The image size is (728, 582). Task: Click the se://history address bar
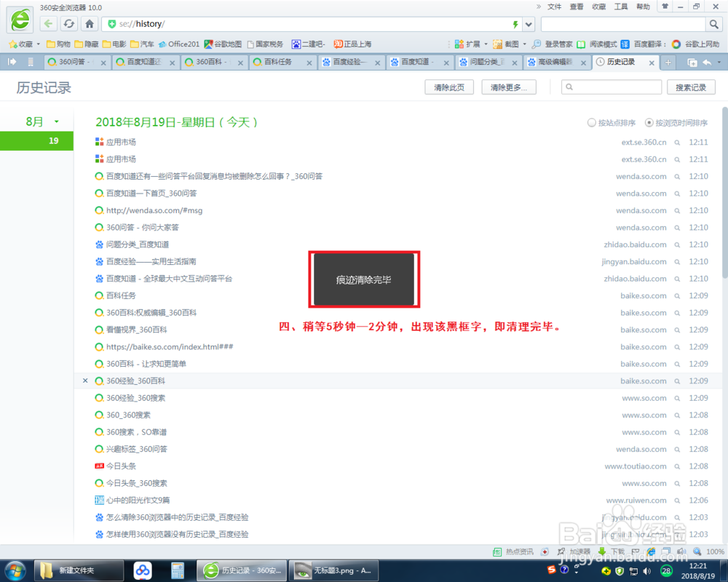(x=311, y=24)
